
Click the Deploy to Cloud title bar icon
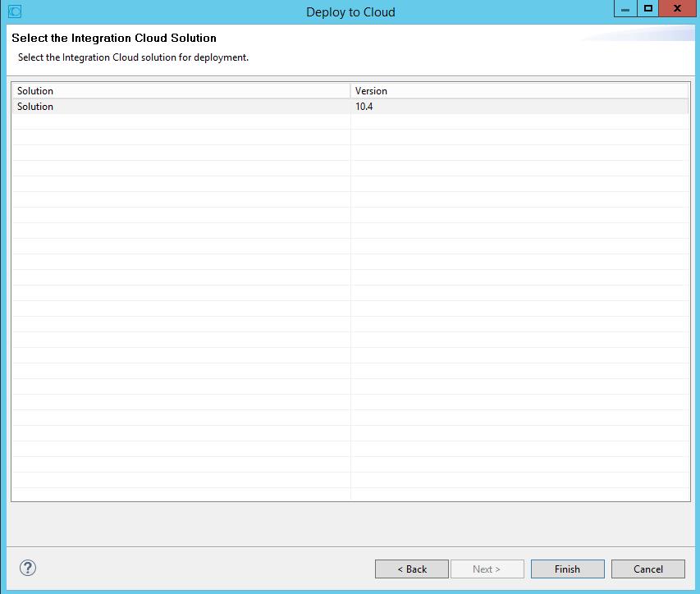[x=15, y=11]
